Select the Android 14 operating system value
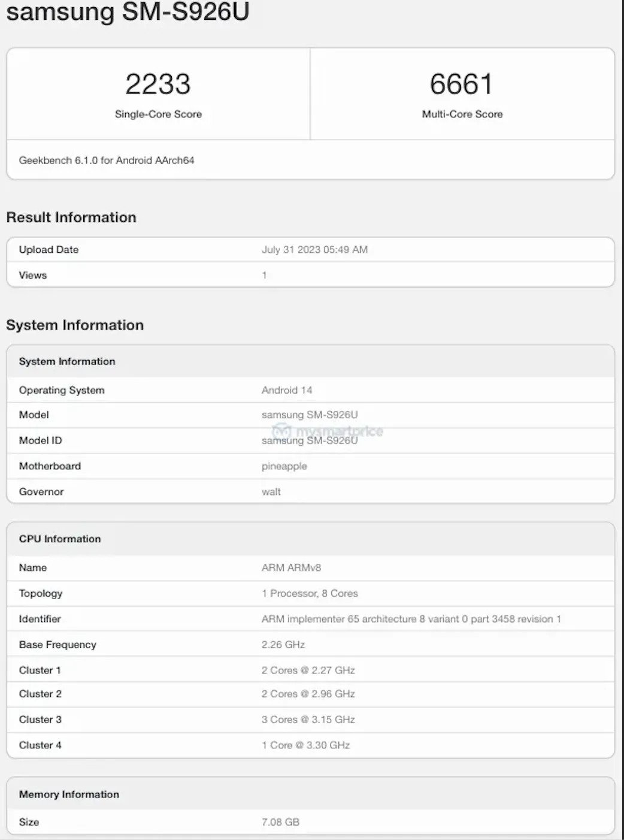The image size is (624, 840). [x=287, y=390]
